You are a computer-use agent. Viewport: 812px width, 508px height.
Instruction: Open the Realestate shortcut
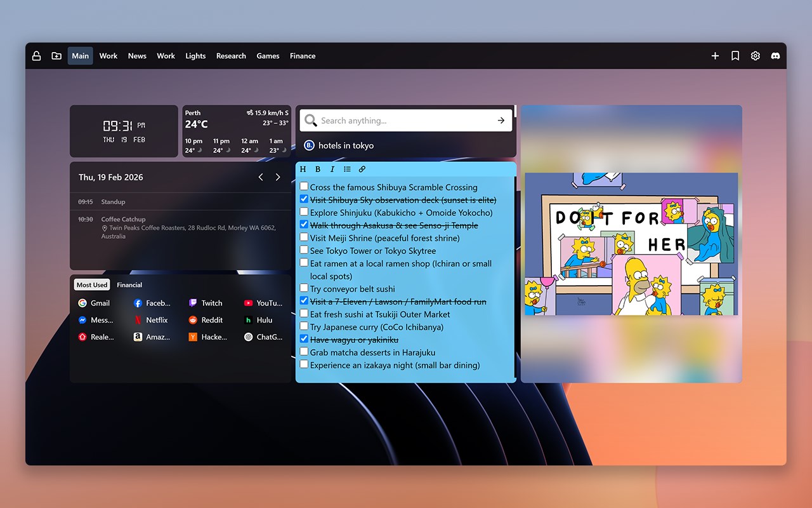point(96,337)
